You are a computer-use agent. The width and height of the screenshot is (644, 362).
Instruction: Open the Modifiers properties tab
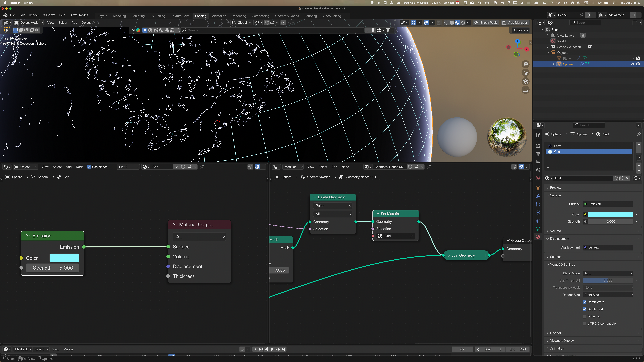click(538, 196)
